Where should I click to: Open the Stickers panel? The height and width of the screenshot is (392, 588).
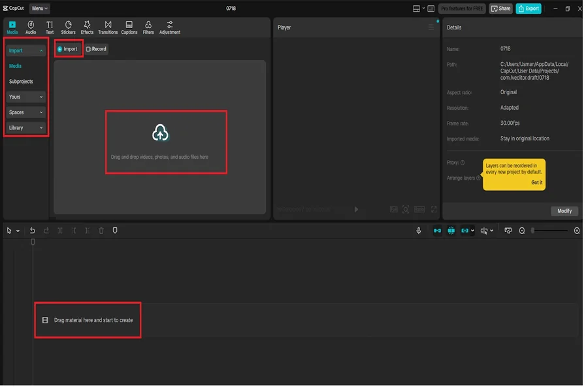68,27
